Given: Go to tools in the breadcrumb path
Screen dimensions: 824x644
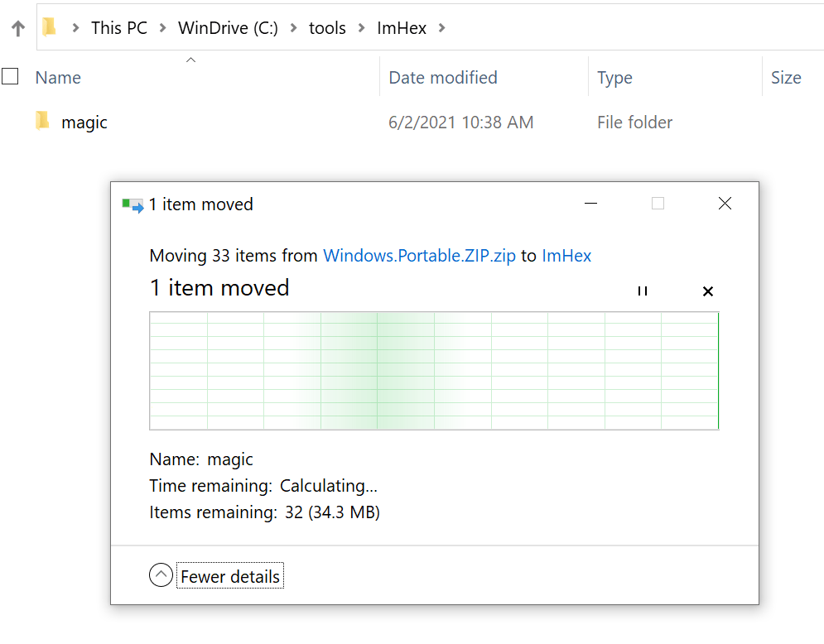Looking at the screenshot, I should (327, 28).
